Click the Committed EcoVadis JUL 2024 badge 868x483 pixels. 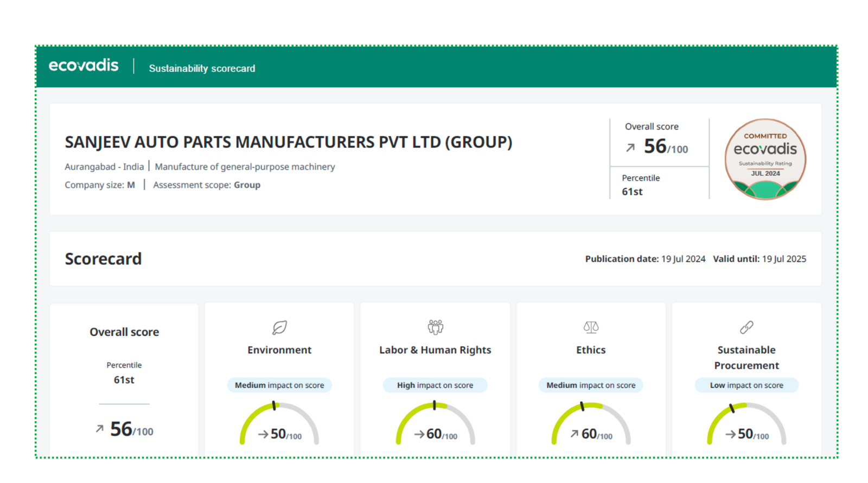coord(765,159)
